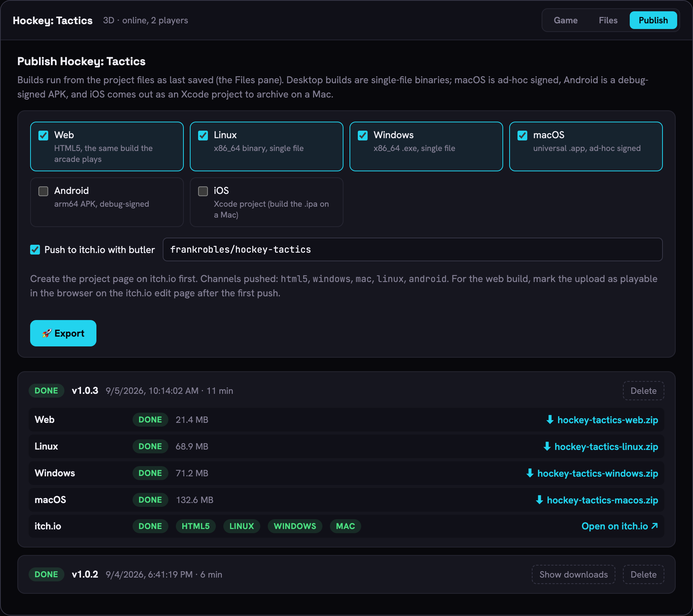Download hockey-tactics-windows.zip
The image size is (693, 616).
(592, 473)
